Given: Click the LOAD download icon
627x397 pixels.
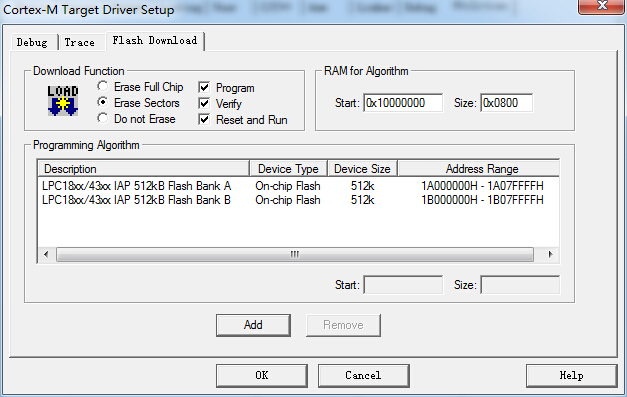Looking at the screenshot, I should (63, 101).
